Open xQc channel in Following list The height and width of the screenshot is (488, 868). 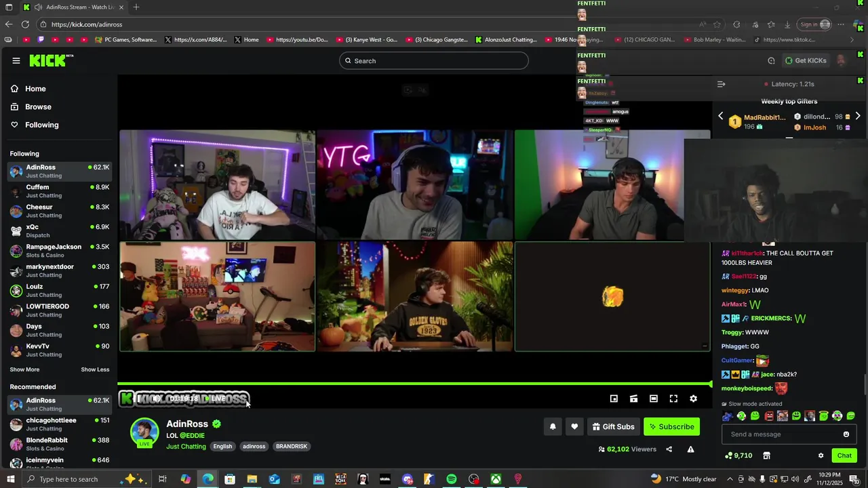[60, 231]
